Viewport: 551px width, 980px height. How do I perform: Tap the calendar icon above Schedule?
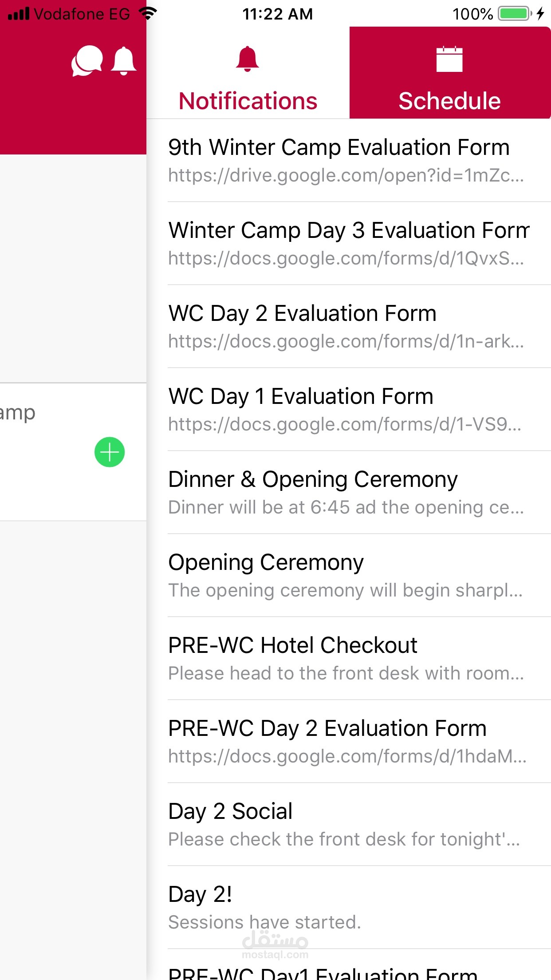click(449, 59)
